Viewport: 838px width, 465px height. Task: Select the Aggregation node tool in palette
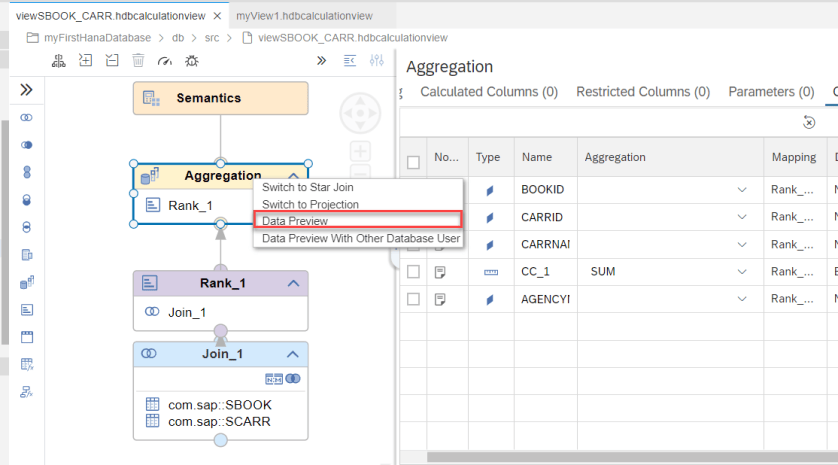point(27,282)
